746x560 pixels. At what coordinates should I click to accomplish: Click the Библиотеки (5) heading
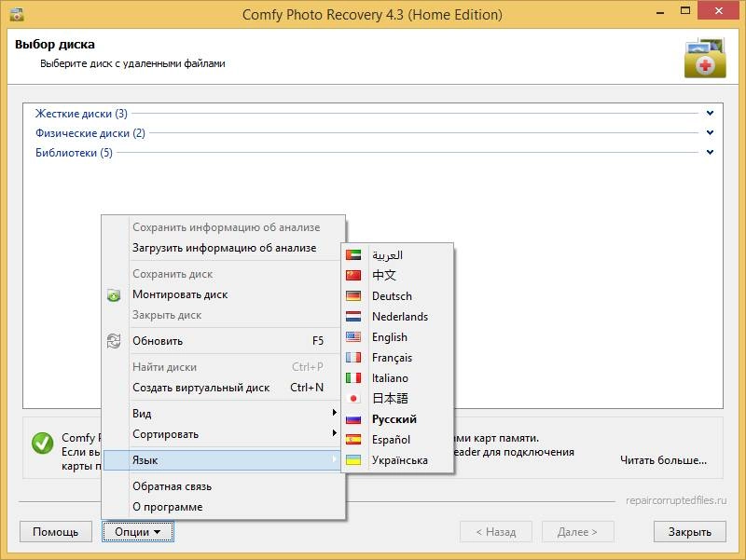[74, 152]
